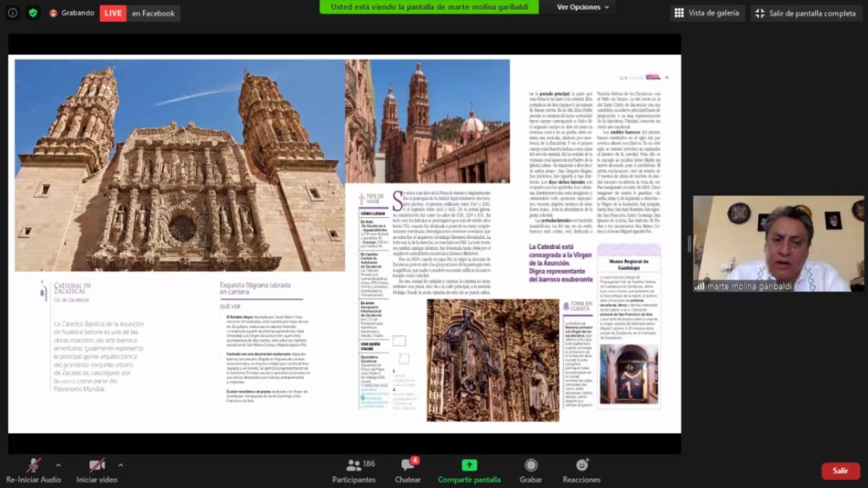
Task: Click the green screen-sharing notification banner
Action: (x=429, y=7)
